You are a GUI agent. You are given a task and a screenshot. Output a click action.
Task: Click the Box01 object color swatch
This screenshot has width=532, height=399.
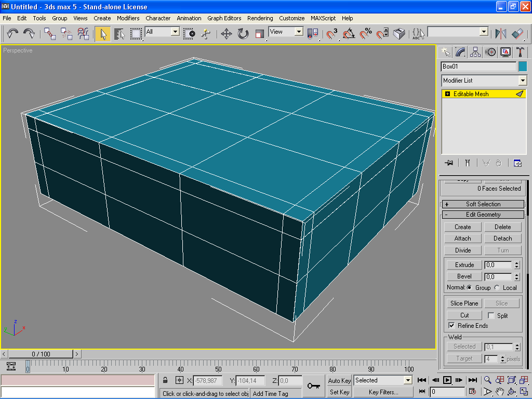(523, 66)
